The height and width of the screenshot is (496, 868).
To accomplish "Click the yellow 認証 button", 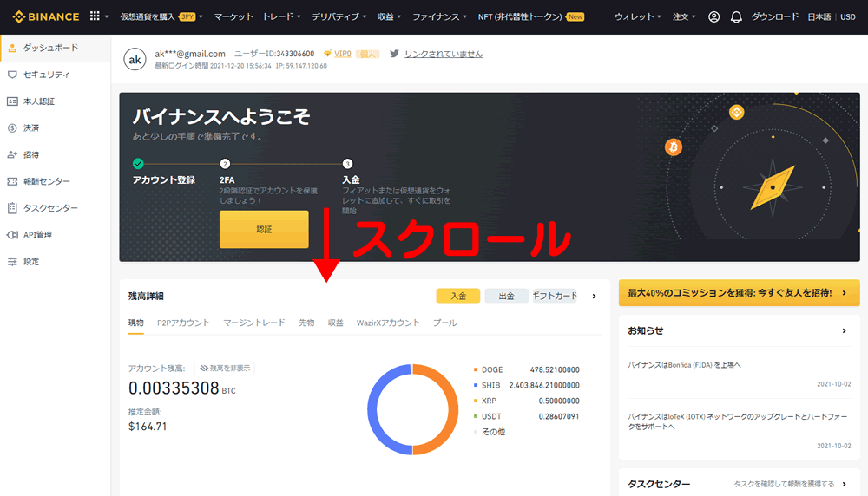I will [264, 229].
